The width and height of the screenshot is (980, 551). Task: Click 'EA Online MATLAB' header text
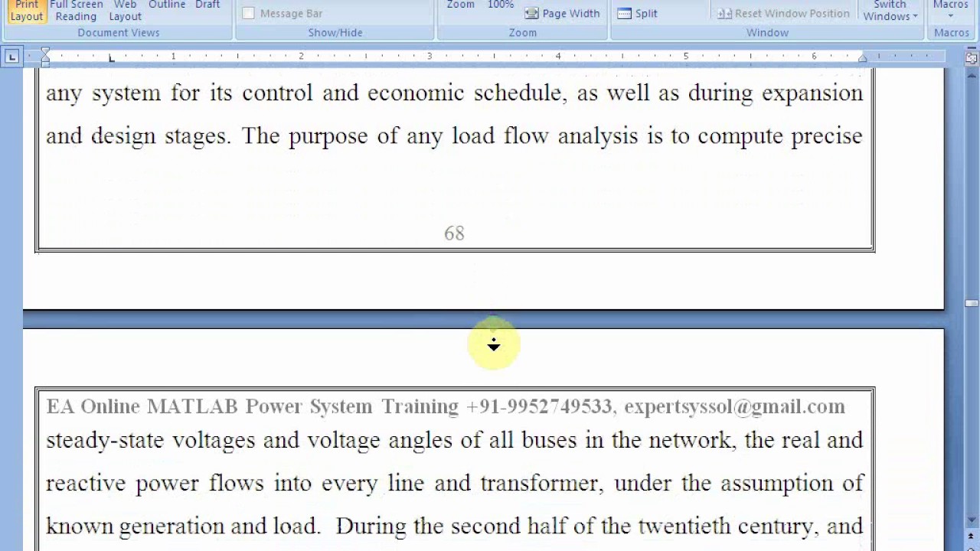pos(142,406)
